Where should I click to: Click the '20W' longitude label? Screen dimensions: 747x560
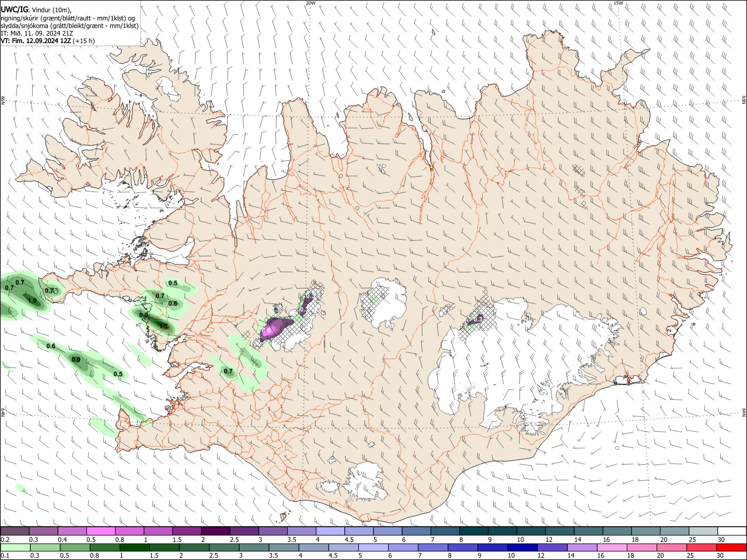coord(310,3)
